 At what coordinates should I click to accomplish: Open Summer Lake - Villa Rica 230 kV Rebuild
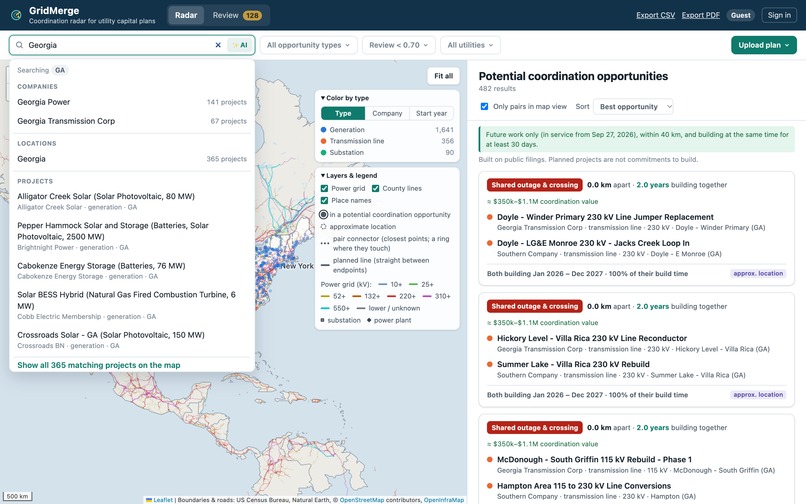click(x=573, y=365)
